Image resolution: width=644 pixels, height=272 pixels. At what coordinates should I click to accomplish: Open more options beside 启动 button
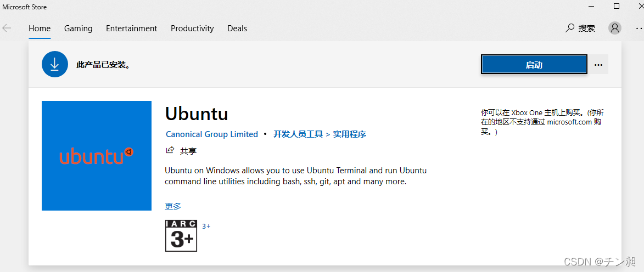pyautogui.click(x=598, y=65)
